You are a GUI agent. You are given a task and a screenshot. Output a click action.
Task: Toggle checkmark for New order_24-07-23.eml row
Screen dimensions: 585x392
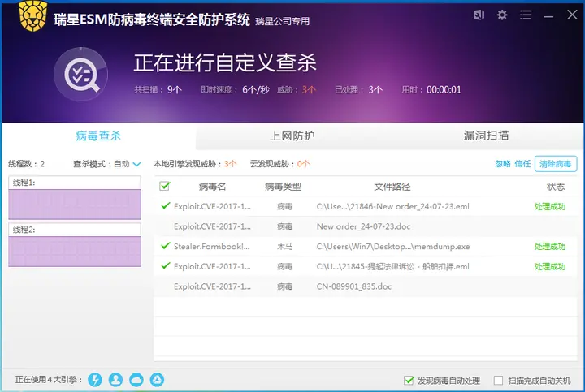[x=166, y=206]
